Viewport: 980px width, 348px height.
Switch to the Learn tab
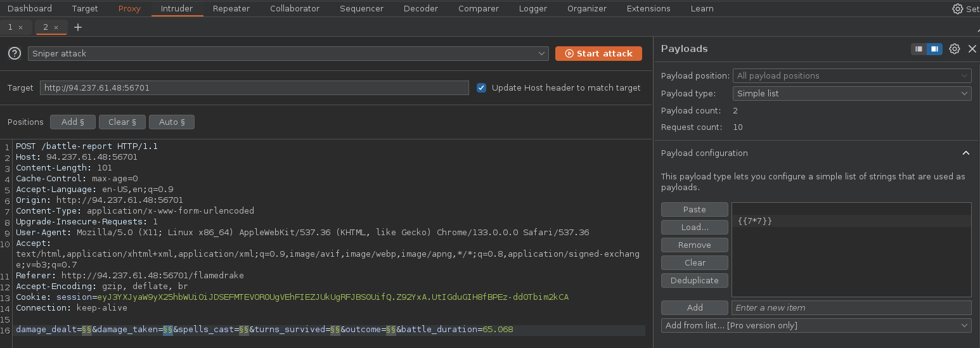pos(702,9)
